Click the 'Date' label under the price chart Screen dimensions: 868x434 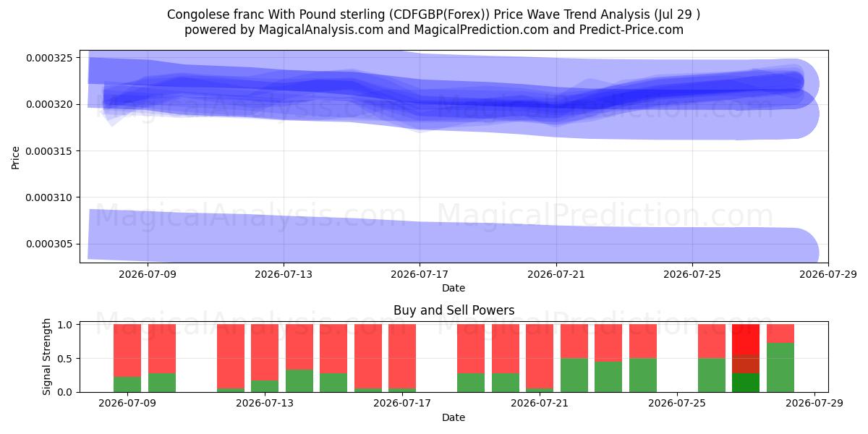tap(454, 288)
